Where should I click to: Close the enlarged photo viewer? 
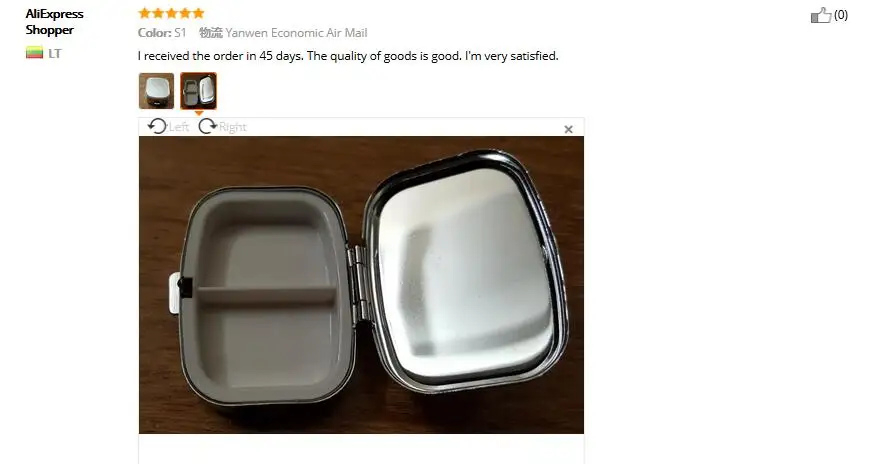tap(568, 129)
